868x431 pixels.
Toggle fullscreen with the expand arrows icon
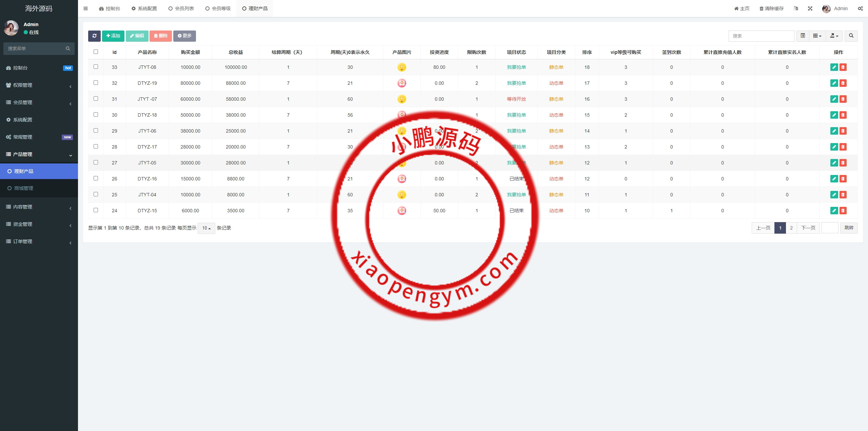pyautogui.click(x=810, y=8)
